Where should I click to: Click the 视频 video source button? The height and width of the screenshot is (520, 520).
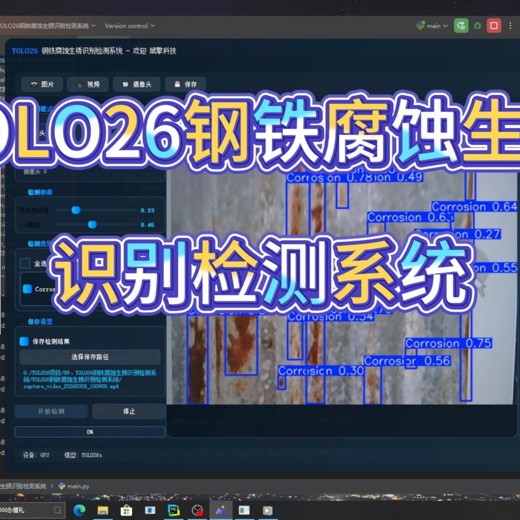point(88,84)
